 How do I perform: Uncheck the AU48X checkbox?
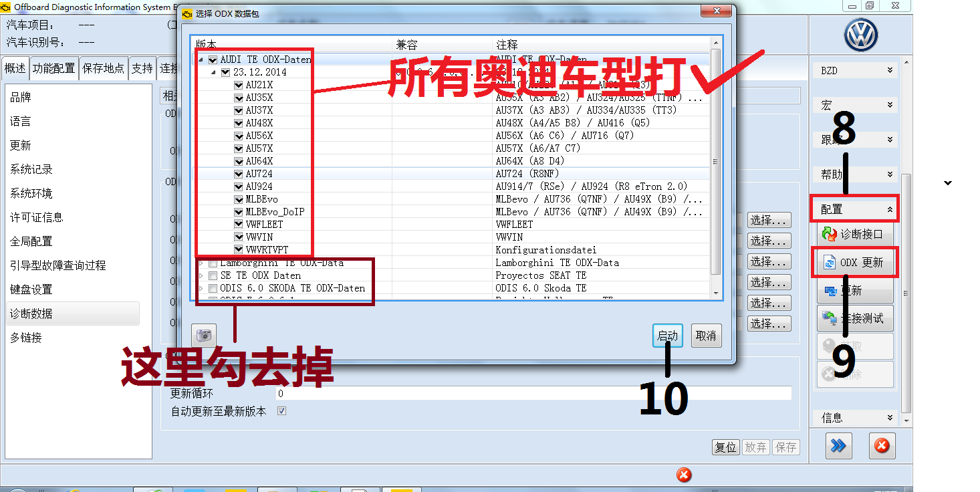coord(239,123)
